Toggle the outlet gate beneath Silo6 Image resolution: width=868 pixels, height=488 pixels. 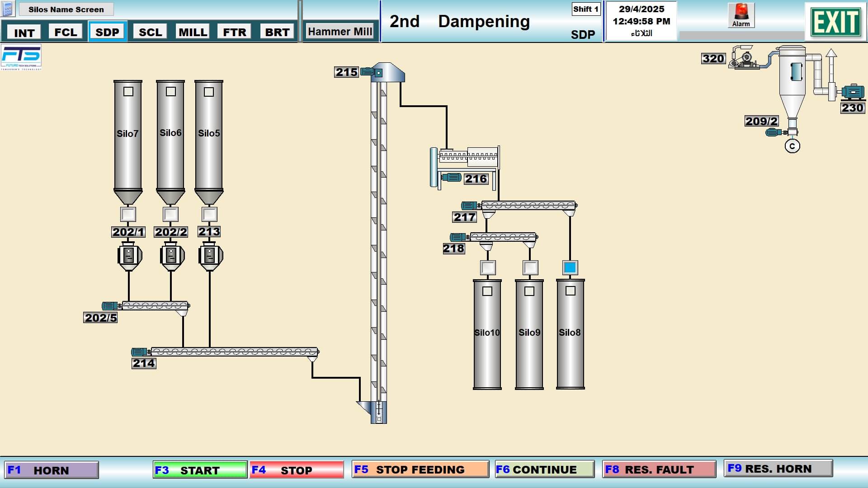(x=170, y=214)
